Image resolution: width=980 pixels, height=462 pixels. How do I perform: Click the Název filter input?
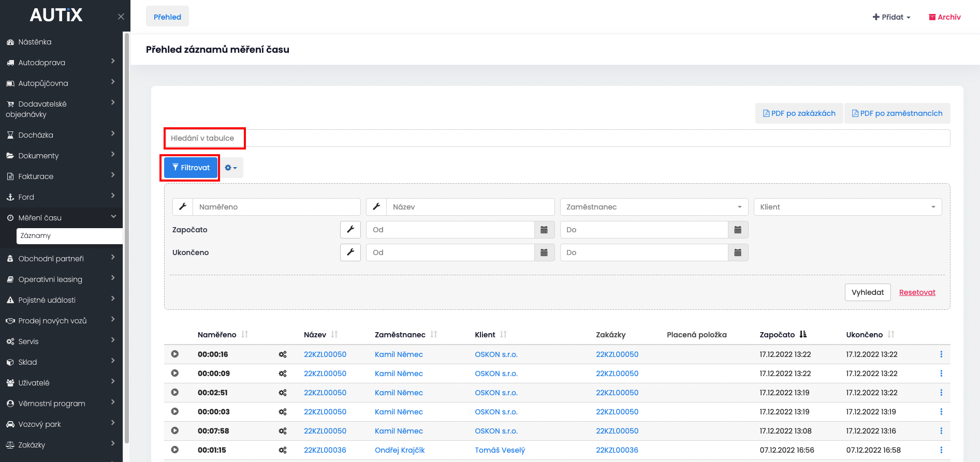(471, 207)
